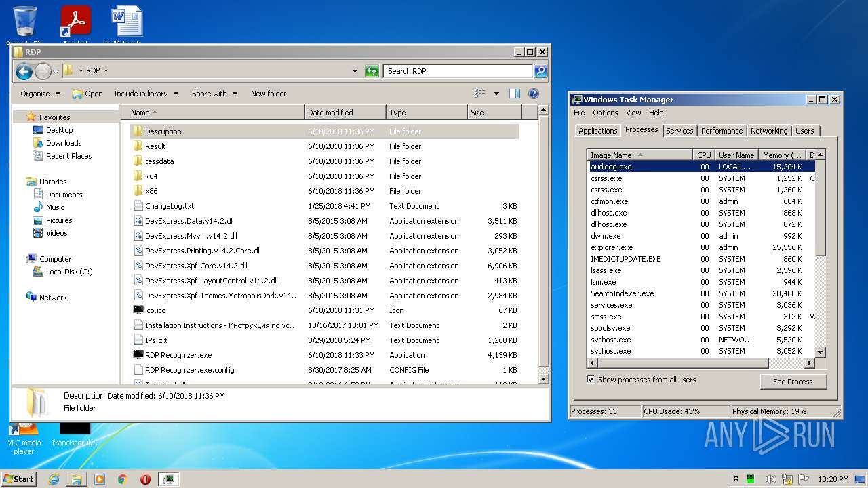This screenshot has height=488, width=868.
Task: Sort processes by Memory column
Action: [782, 155]
